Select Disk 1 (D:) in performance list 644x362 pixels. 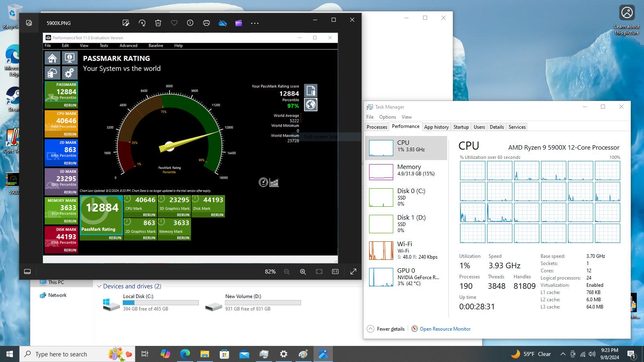(406, 224)
